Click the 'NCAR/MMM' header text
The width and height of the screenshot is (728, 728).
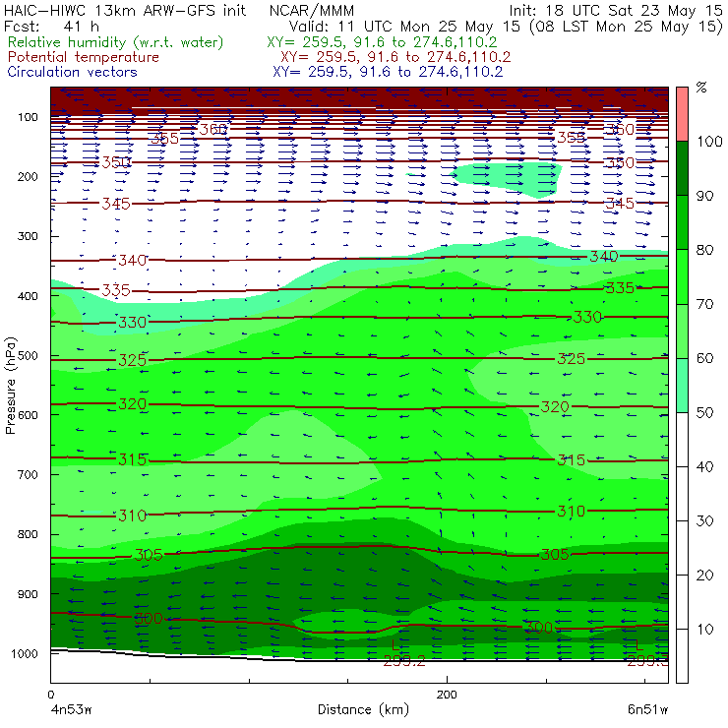click(312, 10)
